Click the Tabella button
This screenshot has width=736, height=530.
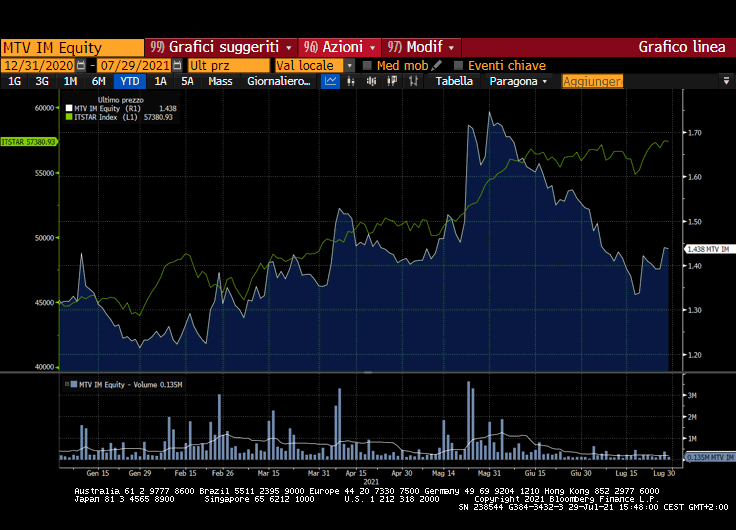(x=454, y=82)
